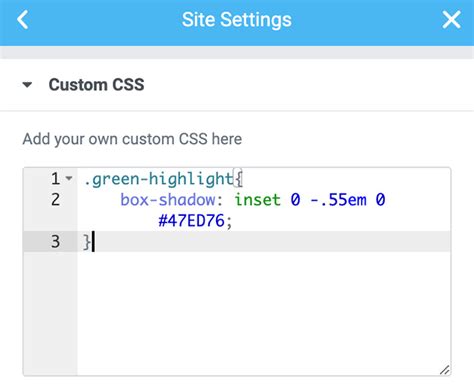Place cursor on box-shadow property
474x391 pixels.
(x=168, y=200)
